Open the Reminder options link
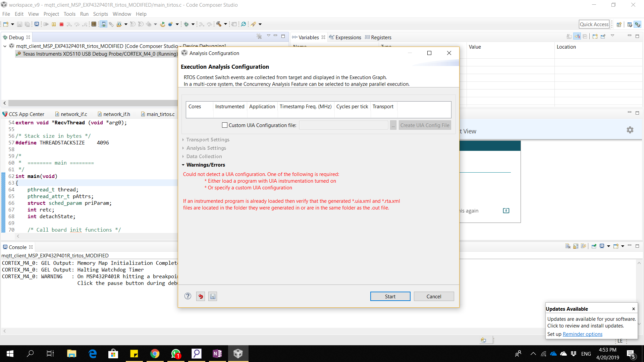 point(582,334)
